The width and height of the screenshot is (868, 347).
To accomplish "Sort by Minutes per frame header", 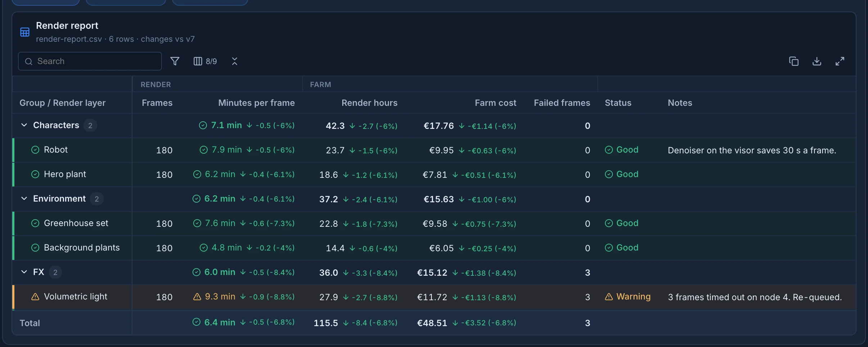I will click(x=256, y=103).
